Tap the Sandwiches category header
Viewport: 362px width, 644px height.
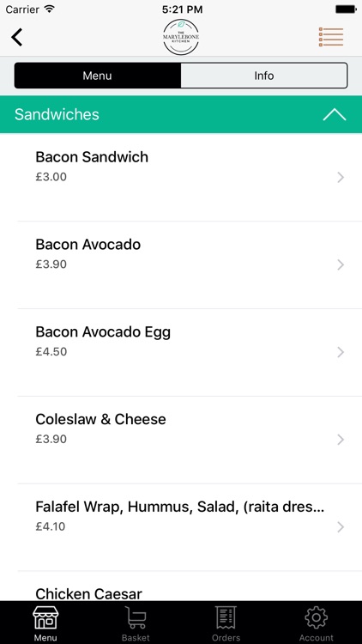[x=181, y=114]
